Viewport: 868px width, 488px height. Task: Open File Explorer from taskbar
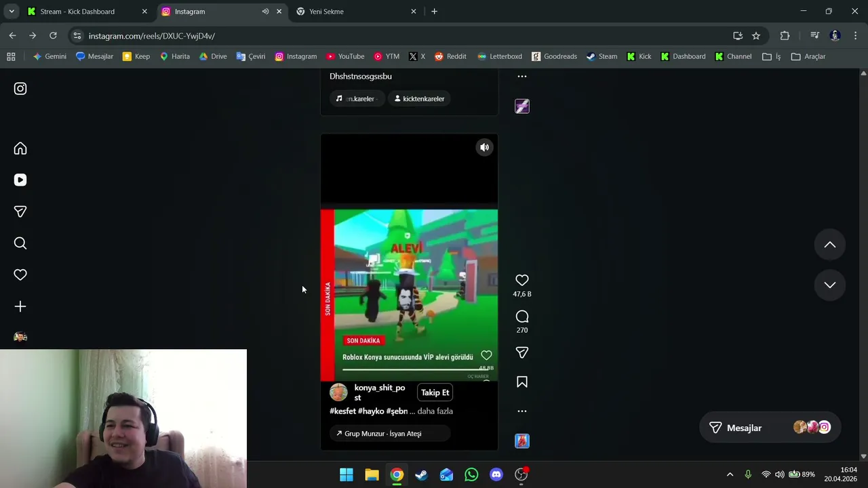372,474
